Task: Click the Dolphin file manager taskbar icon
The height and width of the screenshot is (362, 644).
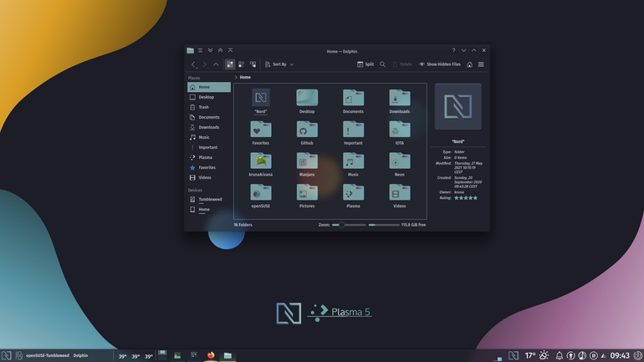Action: [227, 355]
